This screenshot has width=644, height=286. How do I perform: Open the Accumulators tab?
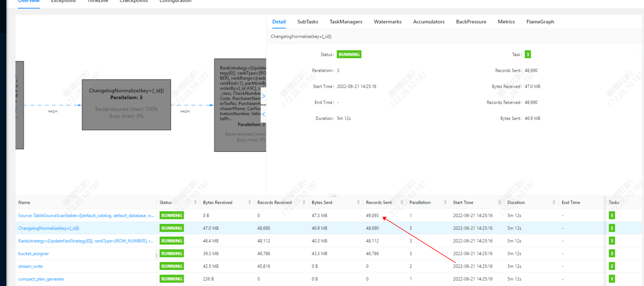429,22
